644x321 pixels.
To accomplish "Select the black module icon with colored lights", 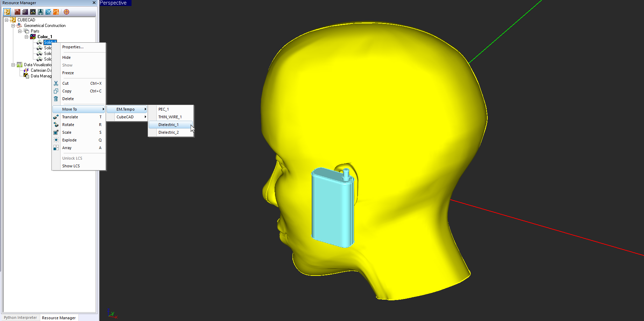I will (33, 12).
